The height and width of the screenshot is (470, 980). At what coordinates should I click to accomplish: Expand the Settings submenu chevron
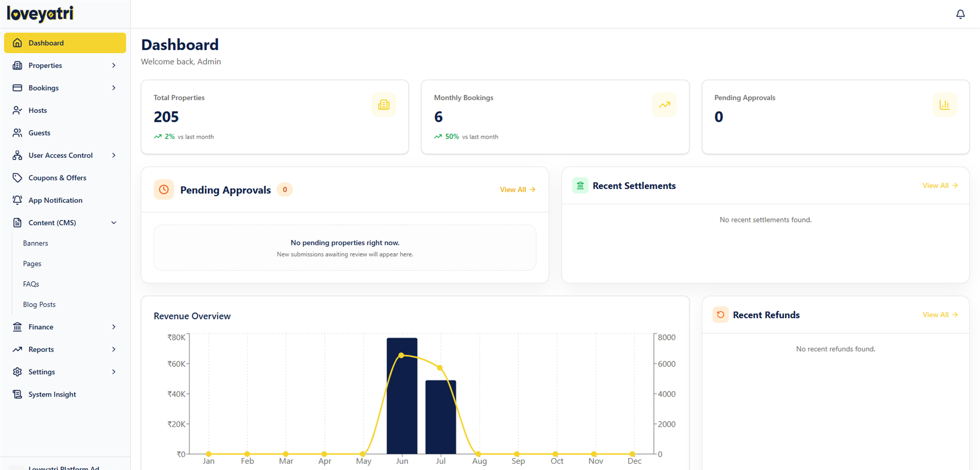114,371
